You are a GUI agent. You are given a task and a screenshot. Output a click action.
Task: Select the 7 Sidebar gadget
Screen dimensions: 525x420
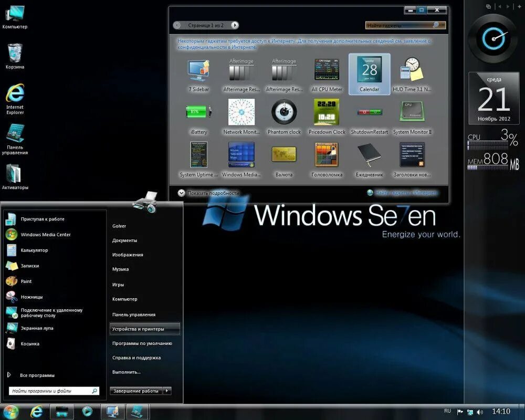click(198, 75)
